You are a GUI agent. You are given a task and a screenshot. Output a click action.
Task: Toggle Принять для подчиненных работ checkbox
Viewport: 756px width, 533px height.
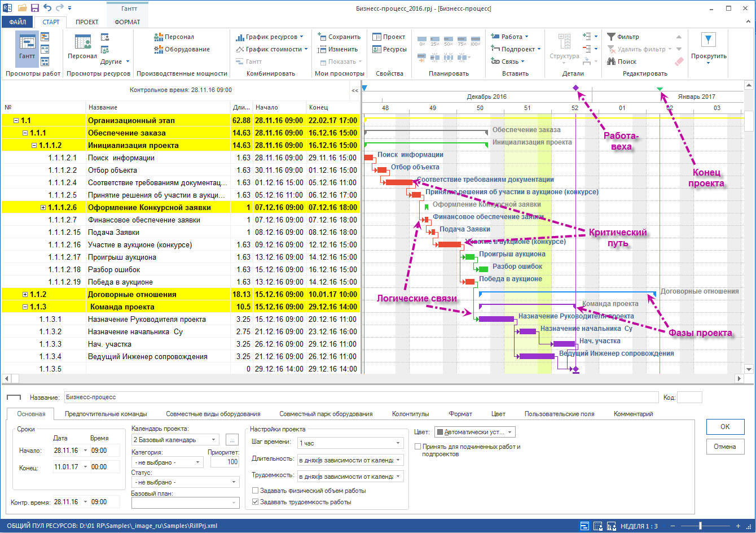417,447
